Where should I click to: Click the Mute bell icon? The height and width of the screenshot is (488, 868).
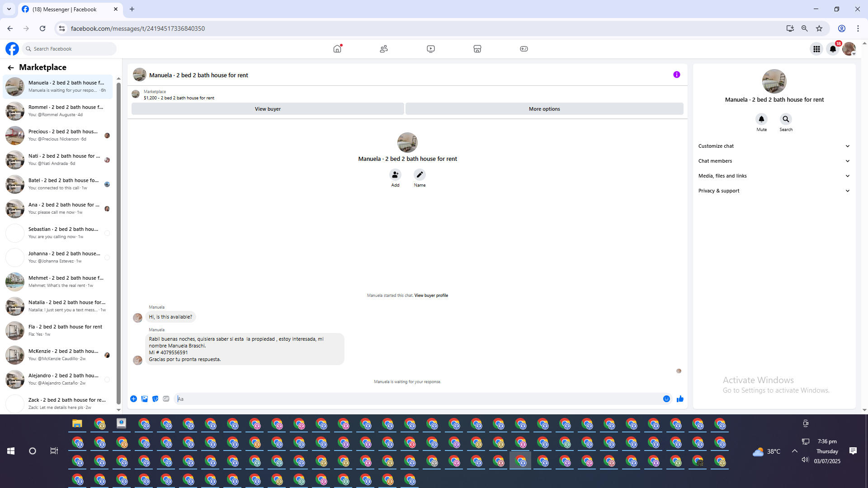761,119
